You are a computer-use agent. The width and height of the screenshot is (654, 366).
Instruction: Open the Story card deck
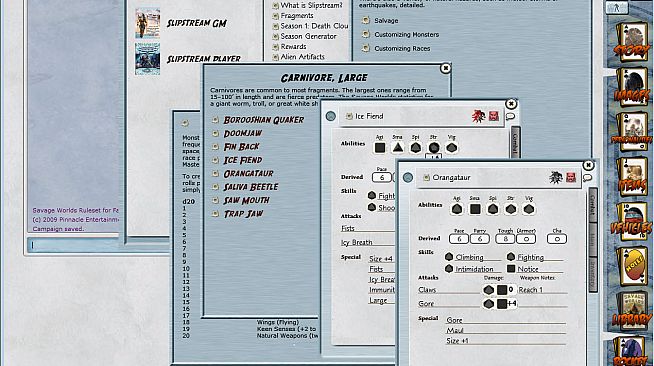click(x=632, y=42)
